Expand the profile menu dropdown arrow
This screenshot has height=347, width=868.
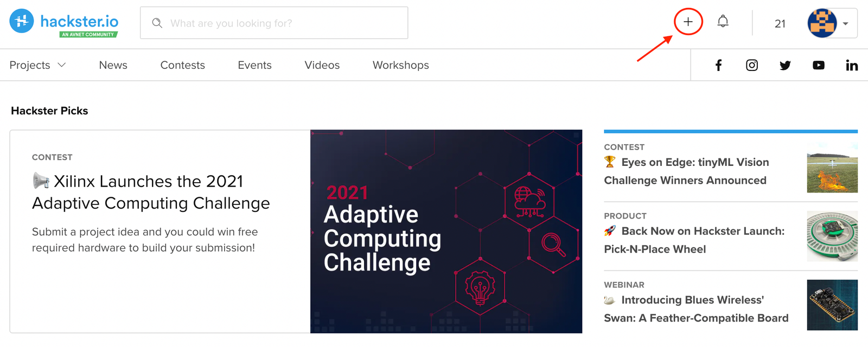[x=845, y=24]
